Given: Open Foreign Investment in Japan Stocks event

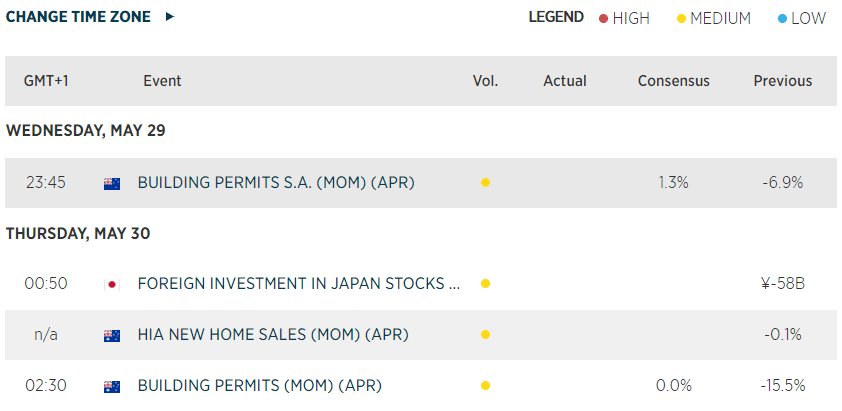Looking at the screenshot, I should [299, 284].
